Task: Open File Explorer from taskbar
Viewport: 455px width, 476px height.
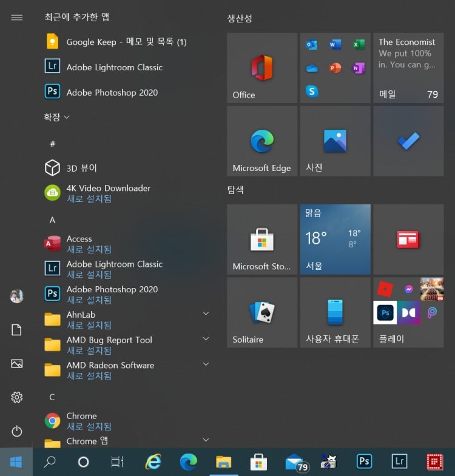Action: pyautogui.click(x=223, y=462)
